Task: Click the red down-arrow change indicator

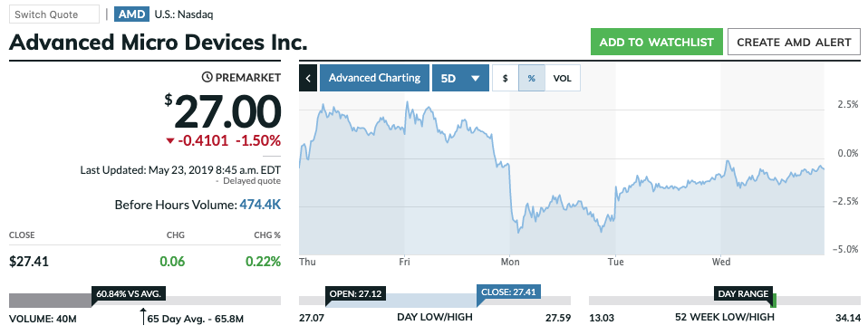Action: point(170,141)
